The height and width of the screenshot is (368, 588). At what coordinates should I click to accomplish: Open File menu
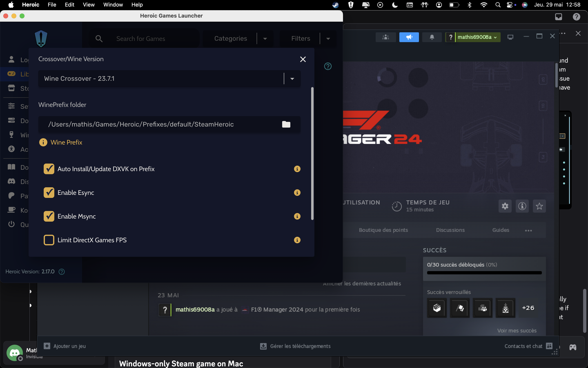pos(52,5)
